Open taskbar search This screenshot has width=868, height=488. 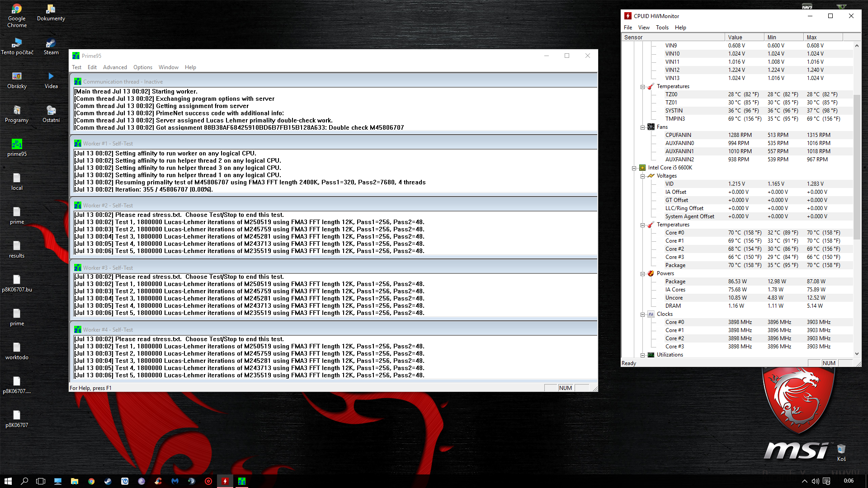coord(24,481)
